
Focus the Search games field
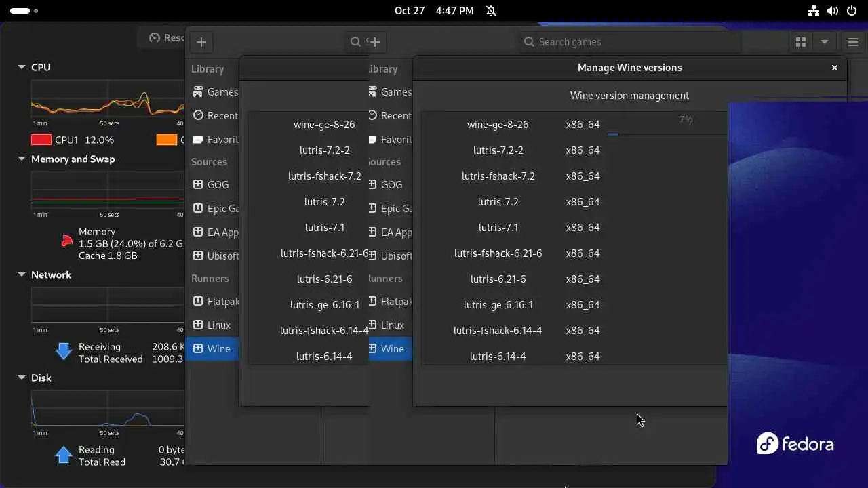click(x=630, y=42)
